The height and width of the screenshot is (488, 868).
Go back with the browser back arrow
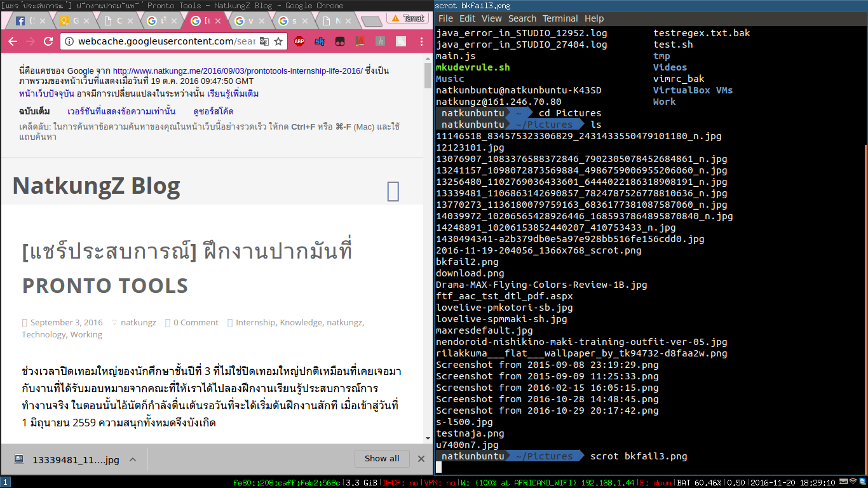pos(13,42)
